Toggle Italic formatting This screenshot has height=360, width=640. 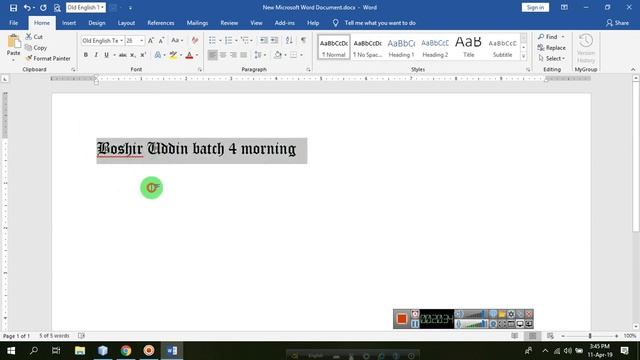click(96, 55)
